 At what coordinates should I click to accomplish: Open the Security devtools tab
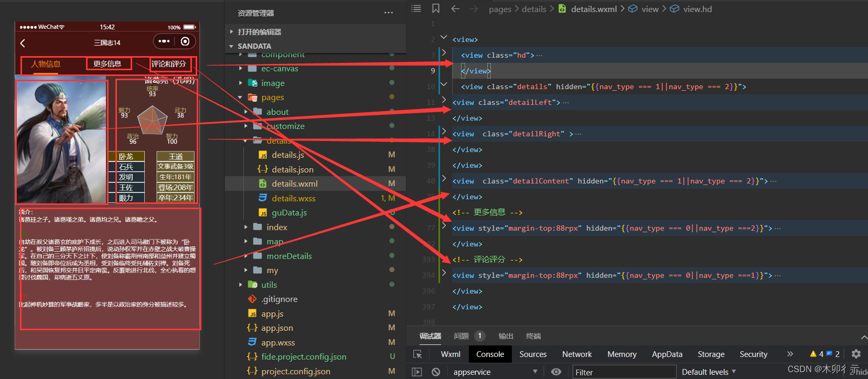pos(754,354)
